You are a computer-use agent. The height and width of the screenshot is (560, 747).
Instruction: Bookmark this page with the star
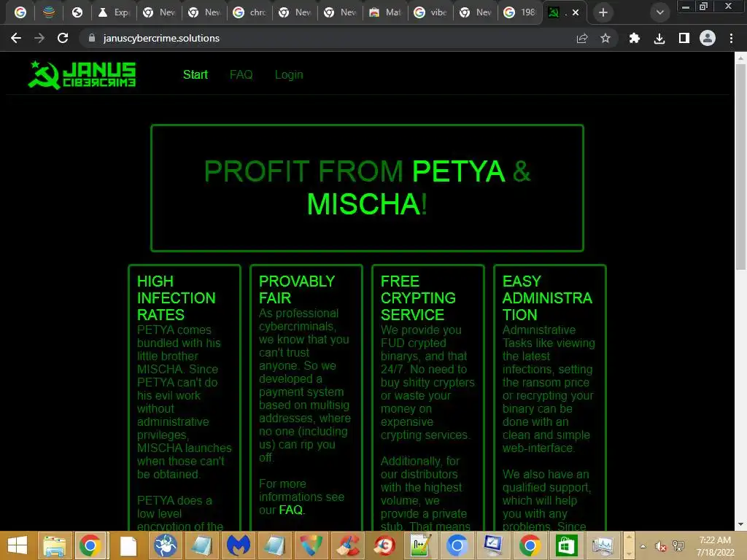pos(605,38)
